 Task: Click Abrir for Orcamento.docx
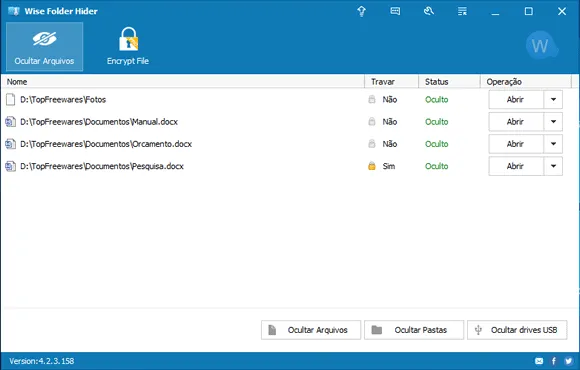point(516,144)
